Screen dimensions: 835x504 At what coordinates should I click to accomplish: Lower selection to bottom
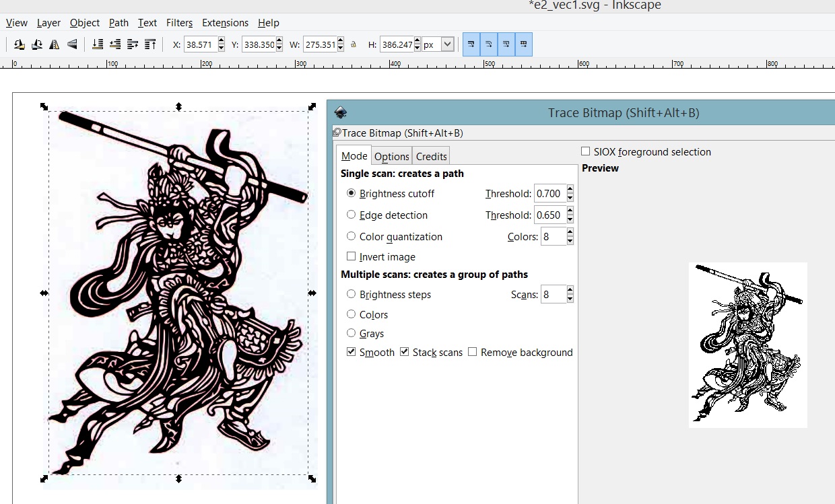[x=98, y=44]
